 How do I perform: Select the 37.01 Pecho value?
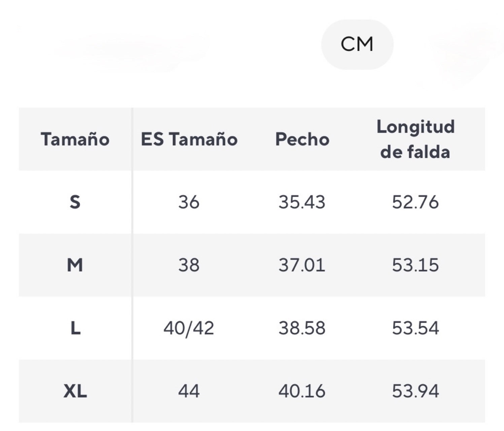(x=302, y=265)
